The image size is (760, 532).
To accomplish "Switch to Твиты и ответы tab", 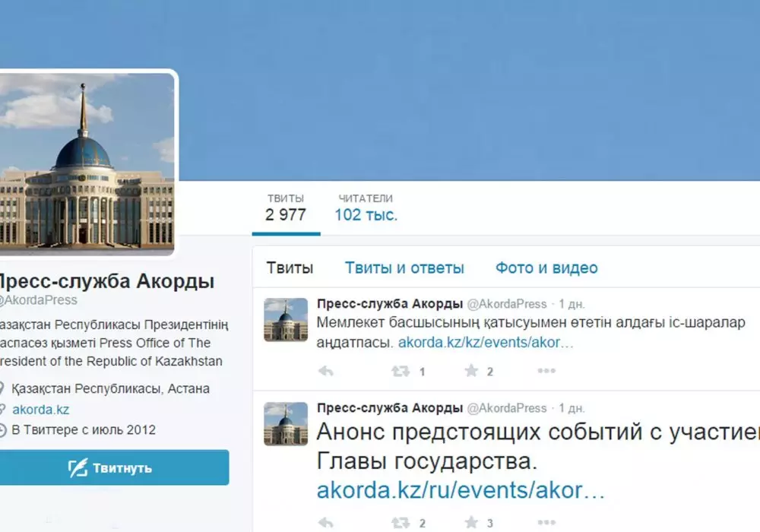I will point(404,268).
